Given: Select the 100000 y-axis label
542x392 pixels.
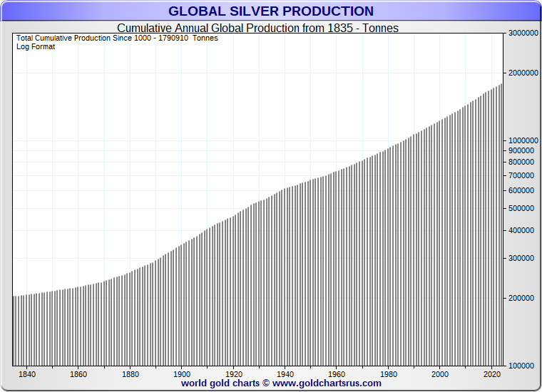Looking at the screenshot, I should click(x=522, y=365).
